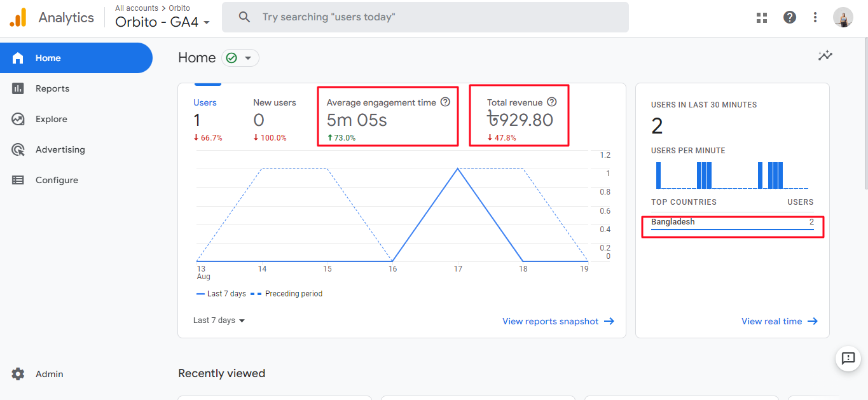Open Configure in the sidebar

76,180
